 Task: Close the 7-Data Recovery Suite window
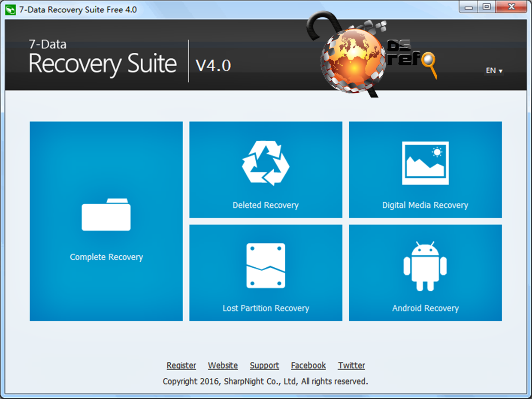pos(511,6)
